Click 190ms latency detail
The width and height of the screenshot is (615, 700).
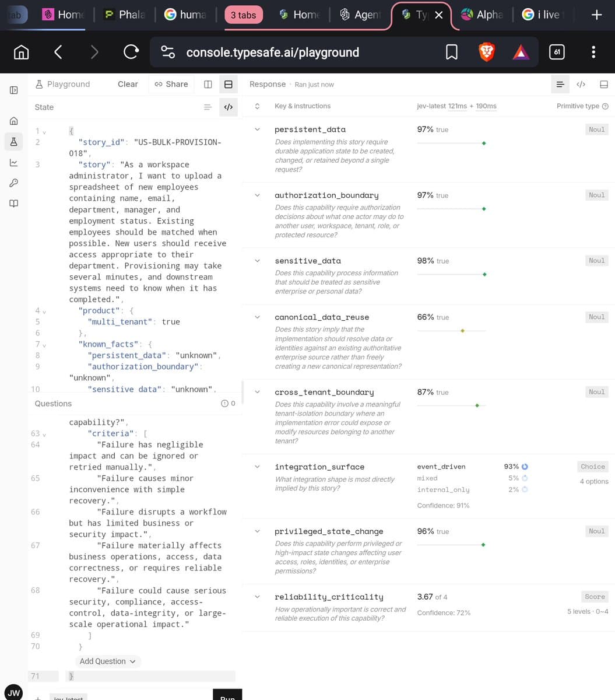click(486, 106)
